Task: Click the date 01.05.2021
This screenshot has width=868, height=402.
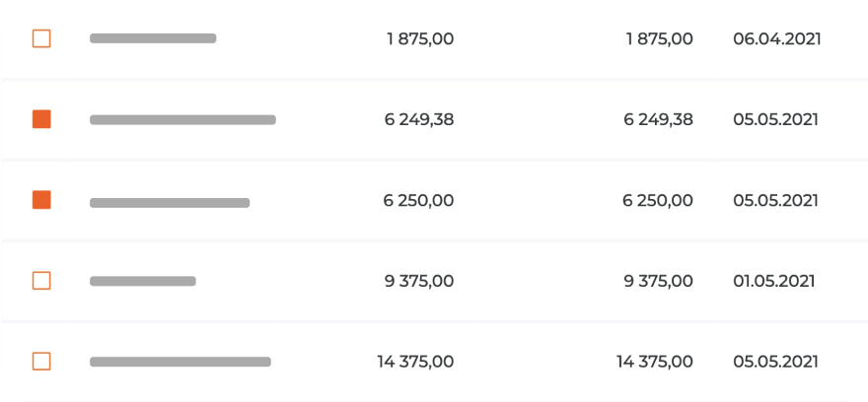Action: point(774,281)
